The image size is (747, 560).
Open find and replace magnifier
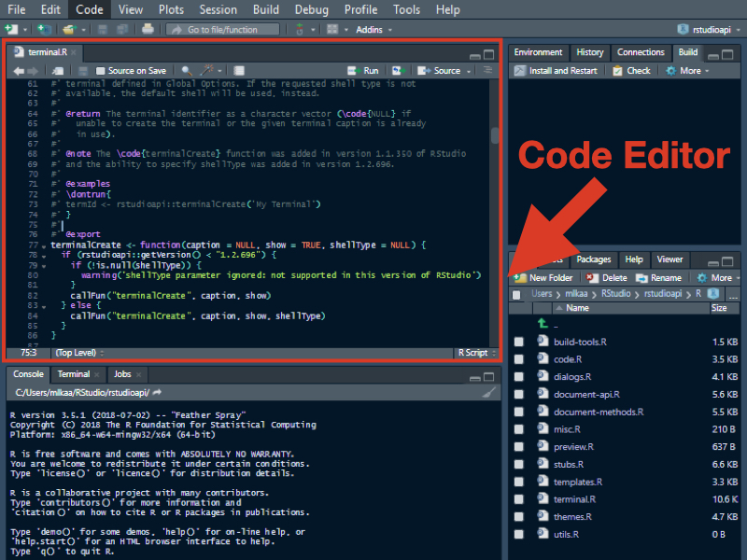coord(187,71)
